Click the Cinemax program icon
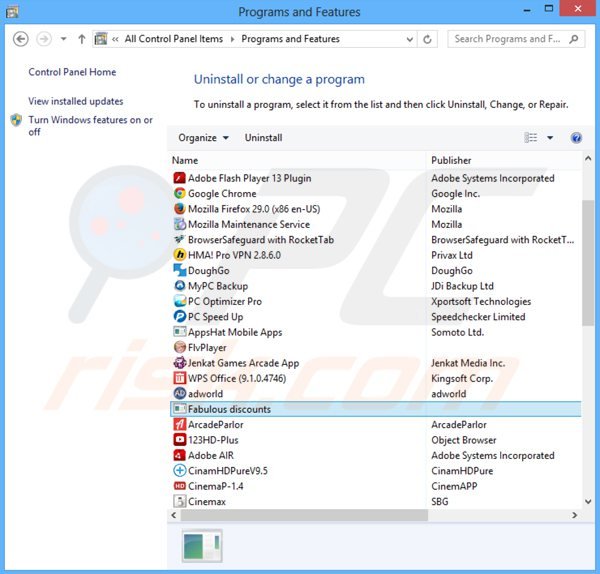 [x=179, y=501]
